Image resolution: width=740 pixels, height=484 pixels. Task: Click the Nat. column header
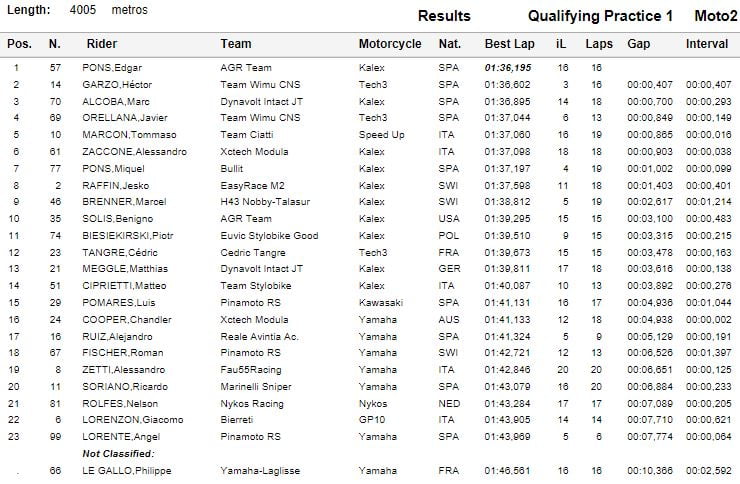(450, 44)
